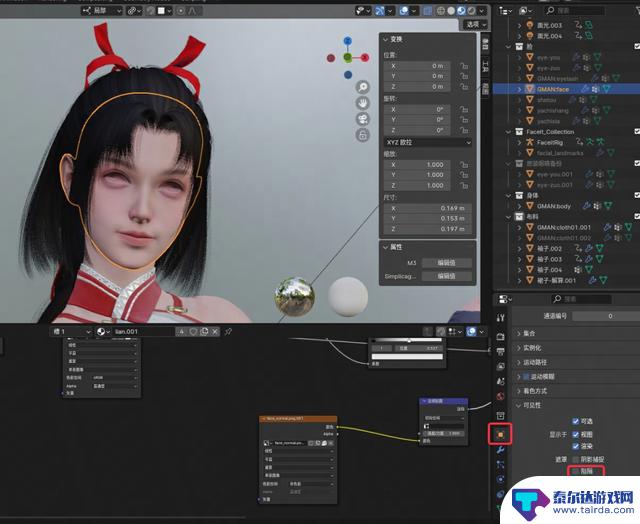Image resolution: width=640 pixels, height=524 pixels.
Task: Toggle pin icon in node editor header
Action: (x=228, y=331)
